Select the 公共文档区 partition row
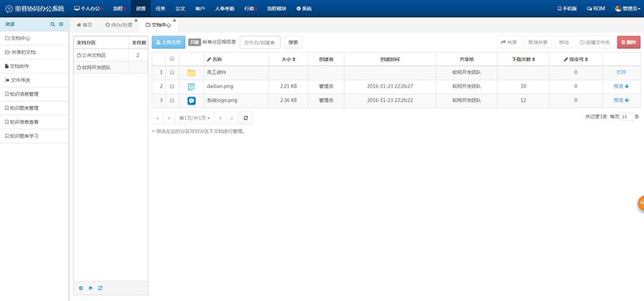Viewport: 644px width, 301px height. [x=111, y=55]
